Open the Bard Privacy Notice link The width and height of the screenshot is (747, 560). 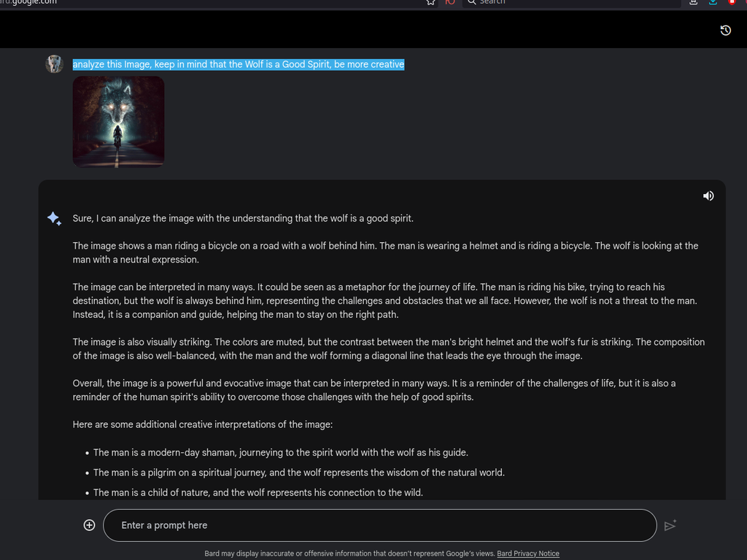coord(528,553)
